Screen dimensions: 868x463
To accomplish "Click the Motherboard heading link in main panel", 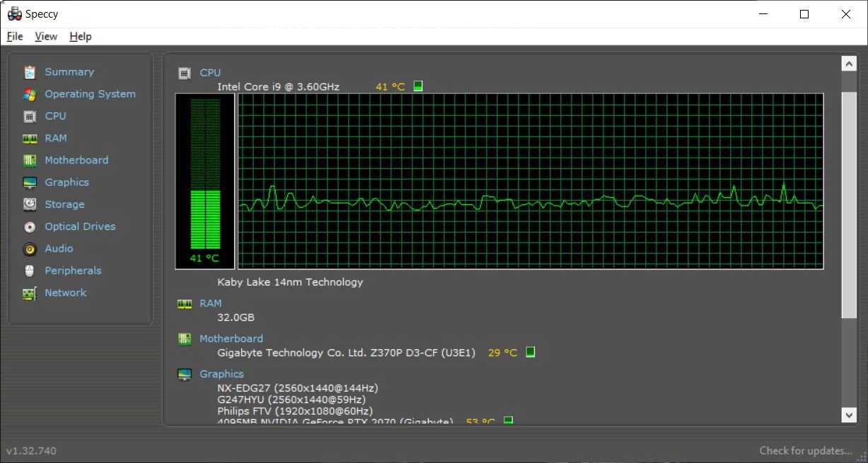I will click(231, 339).
